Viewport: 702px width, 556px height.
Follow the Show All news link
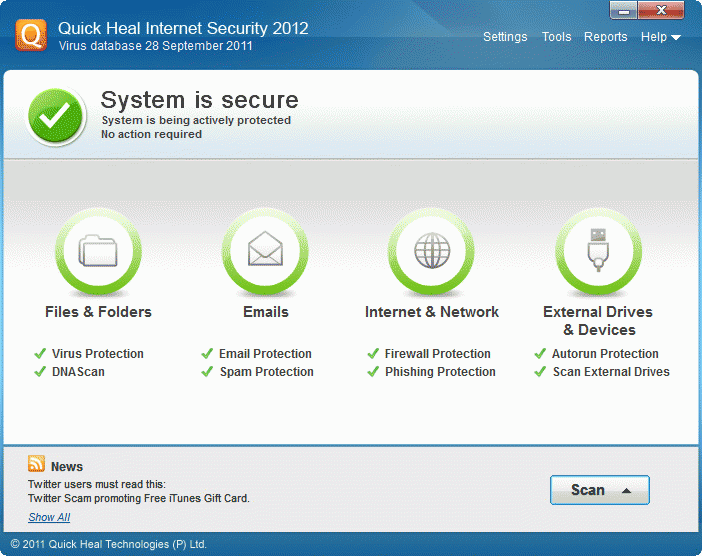[x=49, y=517]
